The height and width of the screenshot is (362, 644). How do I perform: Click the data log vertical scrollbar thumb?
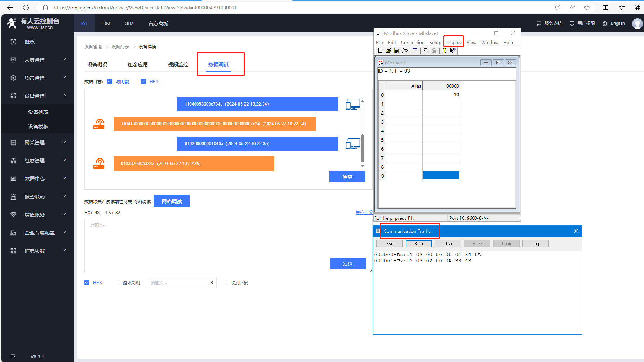click(362, 148)
